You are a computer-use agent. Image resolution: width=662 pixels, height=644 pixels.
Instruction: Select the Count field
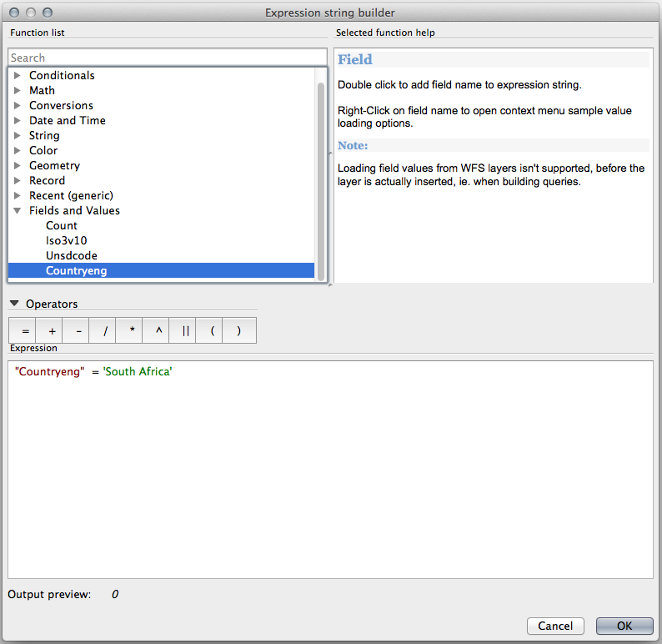coord(62,226)
